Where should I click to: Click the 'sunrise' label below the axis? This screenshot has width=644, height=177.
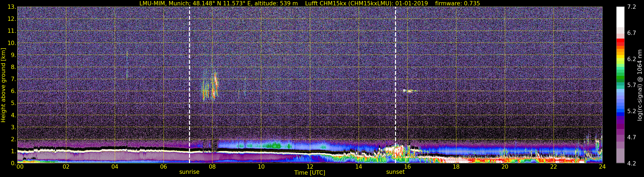[189, 172]
